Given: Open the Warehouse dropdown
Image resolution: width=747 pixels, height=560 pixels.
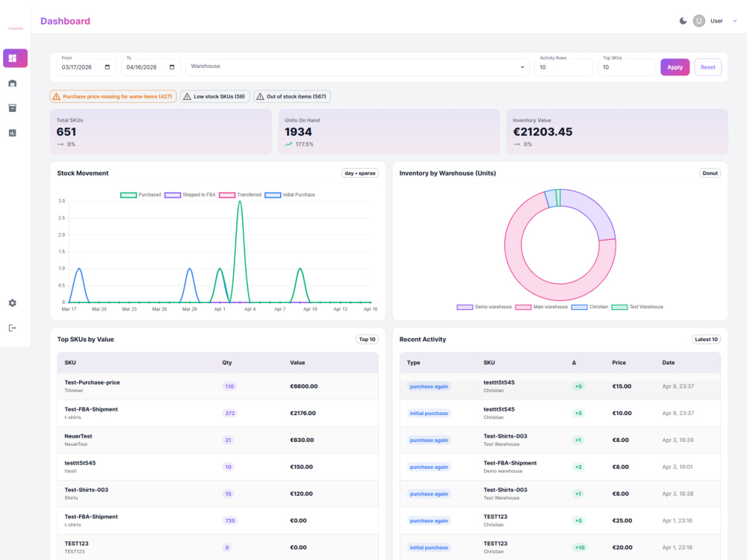Looking at the screenshot, I should click(x=358, y=66).
